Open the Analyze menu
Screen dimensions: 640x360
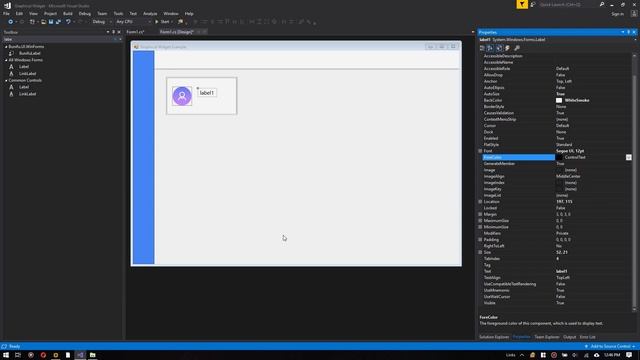150,13
